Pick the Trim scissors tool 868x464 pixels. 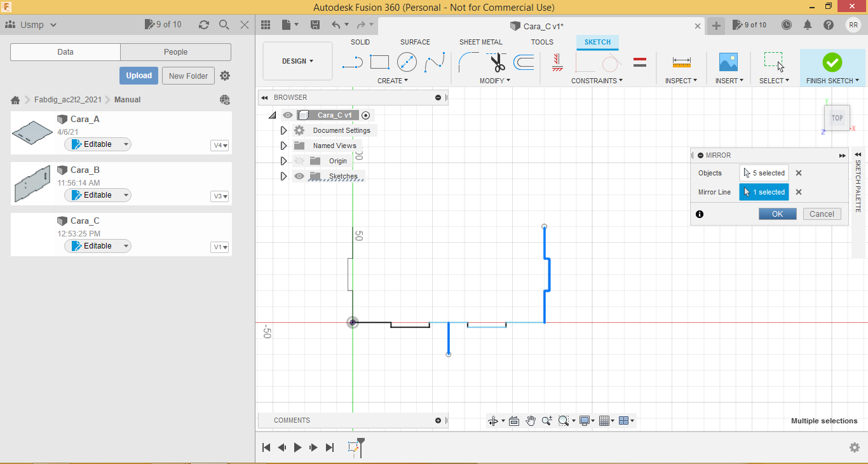click(x=497, y=62)
